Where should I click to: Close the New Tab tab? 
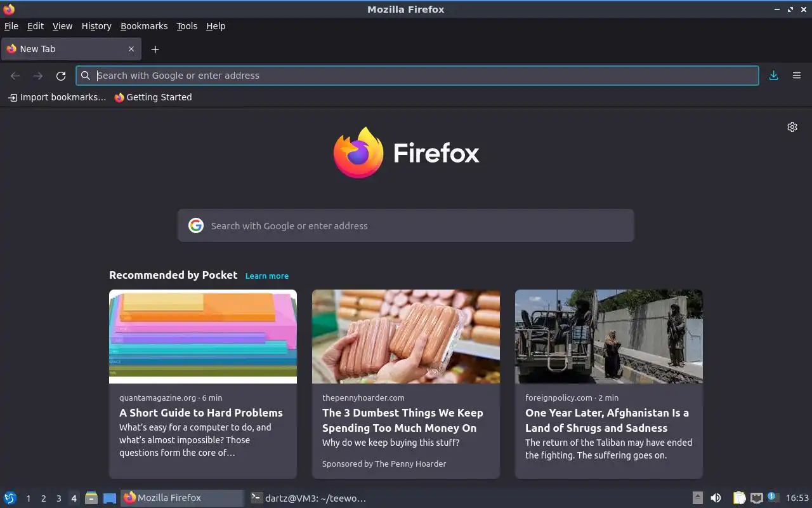click(131, 49)
